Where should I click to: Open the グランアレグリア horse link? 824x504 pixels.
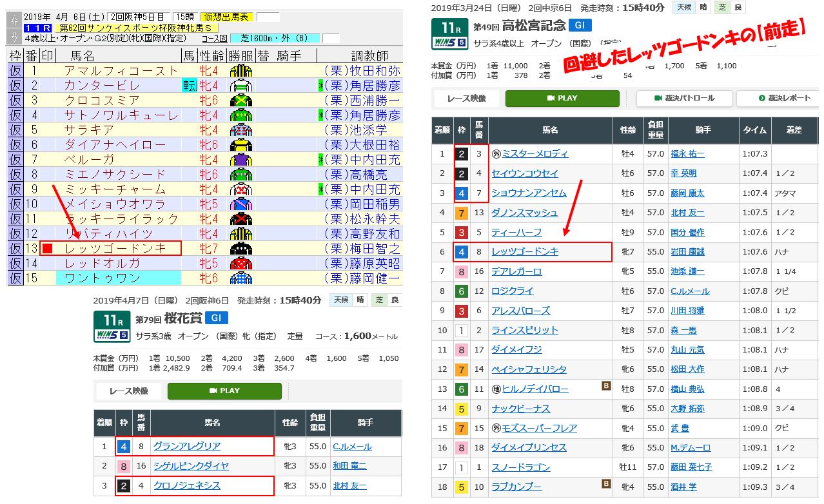(187, 446)
